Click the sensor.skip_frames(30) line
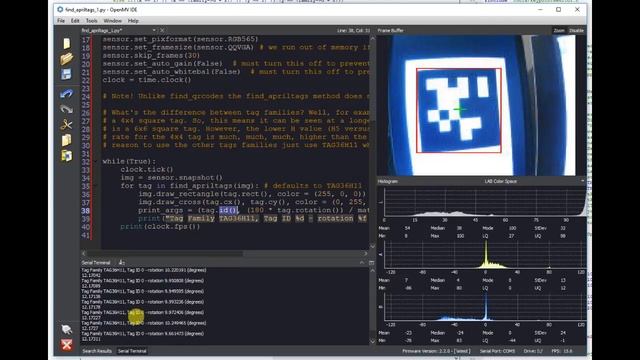Viewport: 640px width, 360px height. [151, 55]
